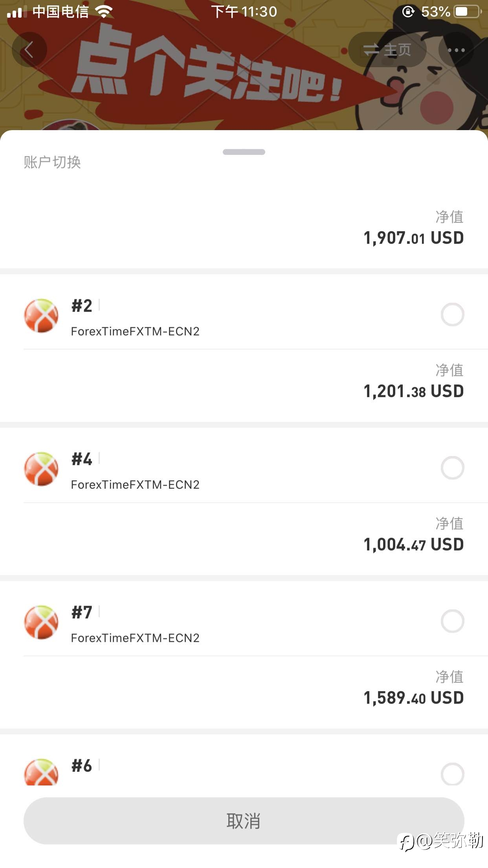Tap the 取消 cancel button
The width and height of the screenshot is (488, 868).
tap(244, 821)
